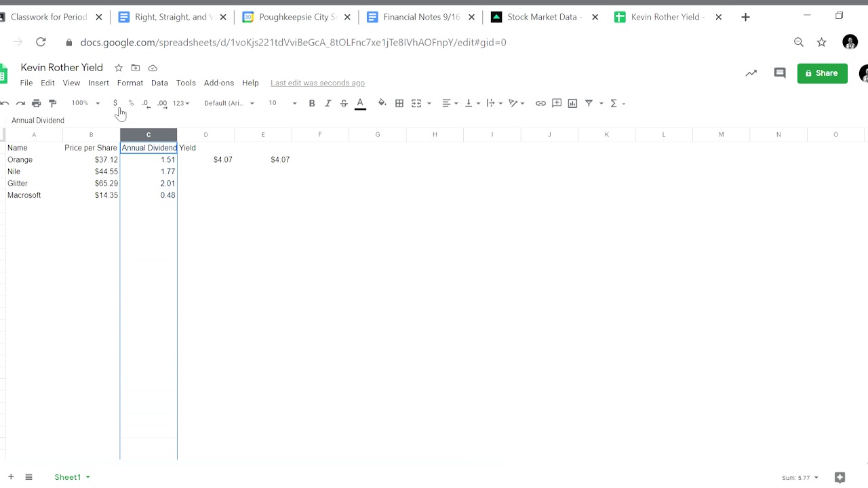The width and height of the screenshot is (868, 488).
Task: Open the Edit menu
Action: 47,83
